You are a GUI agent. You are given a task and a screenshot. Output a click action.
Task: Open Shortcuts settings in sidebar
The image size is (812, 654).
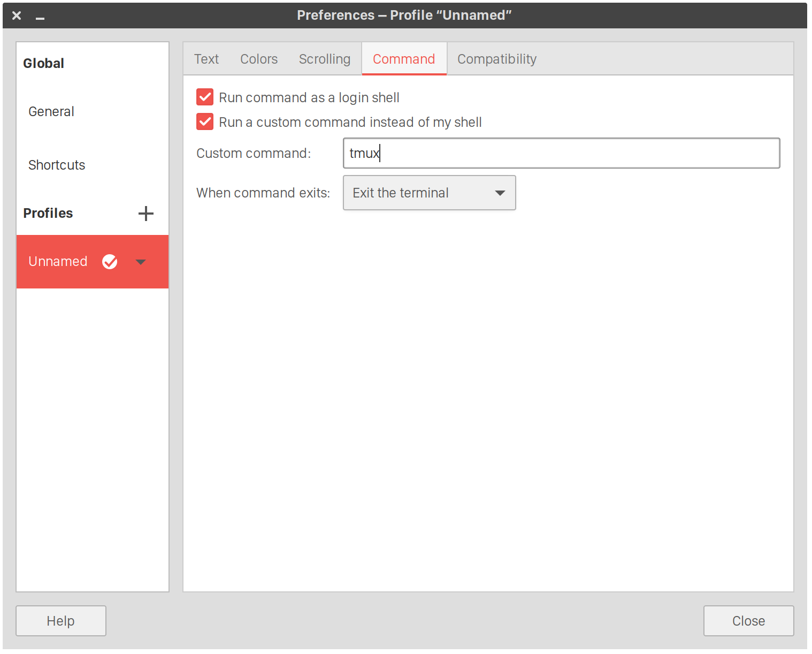tap(57, 165)
